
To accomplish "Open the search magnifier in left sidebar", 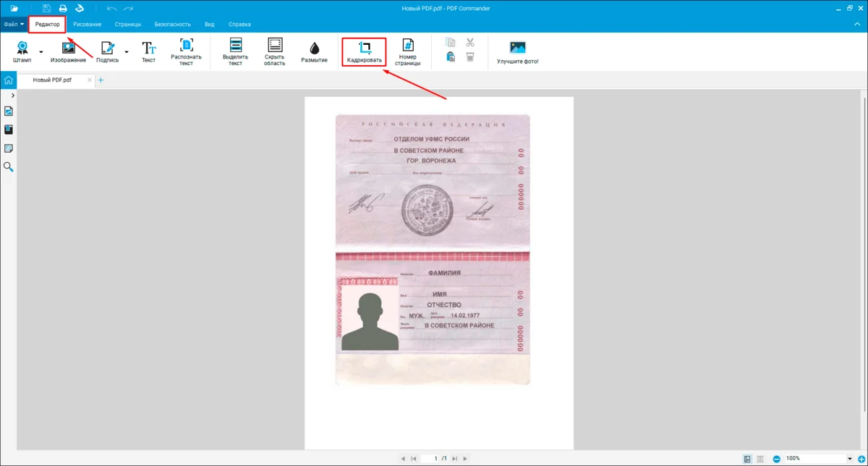I will coord(9,167).
